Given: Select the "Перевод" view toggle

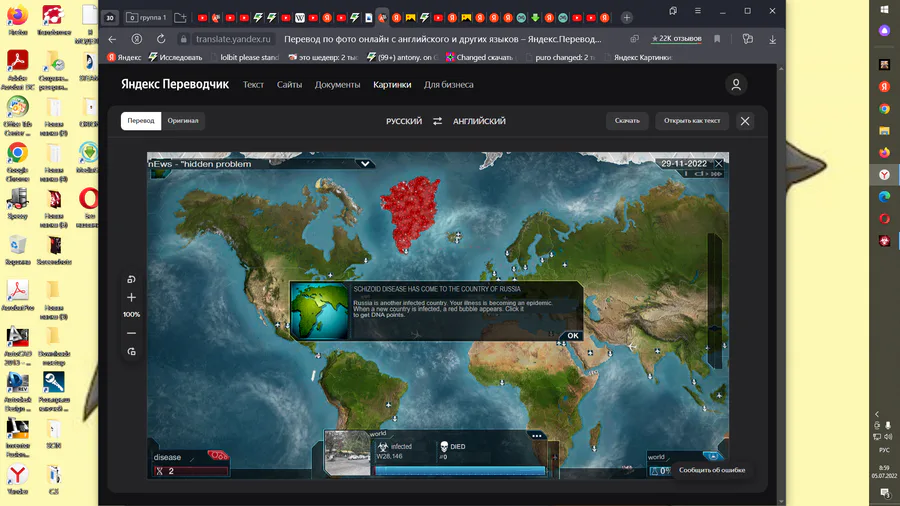Looking at the screenshot, I should (141, 120).
